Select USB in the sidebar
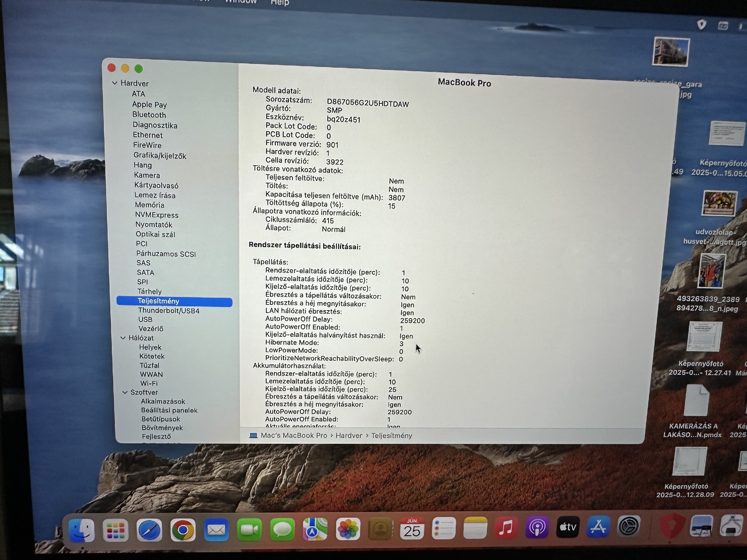This screenshot has width=747, height=560. [x=145, y=319]
